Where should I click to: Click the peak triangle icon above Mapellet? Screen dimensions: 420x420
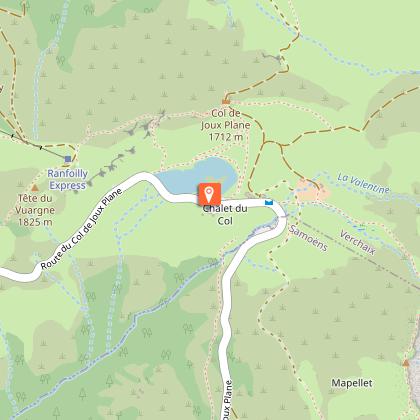click(x=406, y=363)
